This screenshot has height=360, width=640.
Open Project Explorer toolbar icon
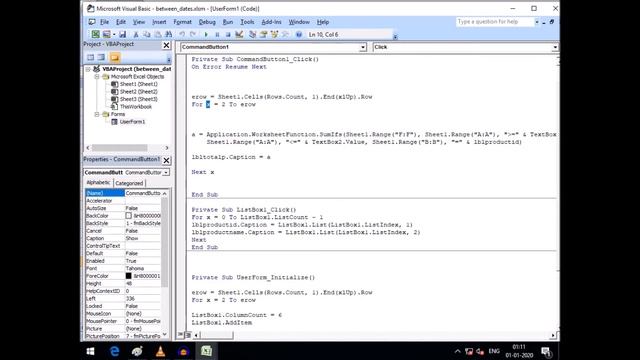tap(252, 35)
